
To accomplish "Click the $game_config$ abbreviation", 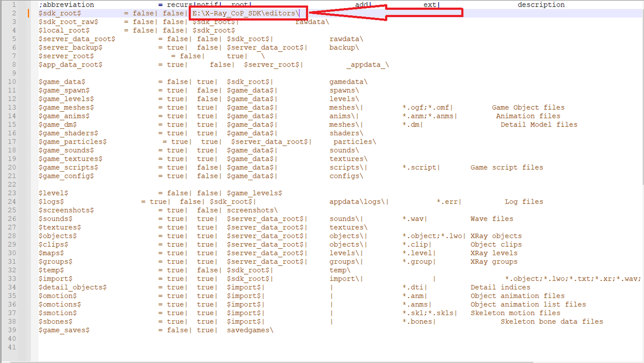I will tap(66, 176).
